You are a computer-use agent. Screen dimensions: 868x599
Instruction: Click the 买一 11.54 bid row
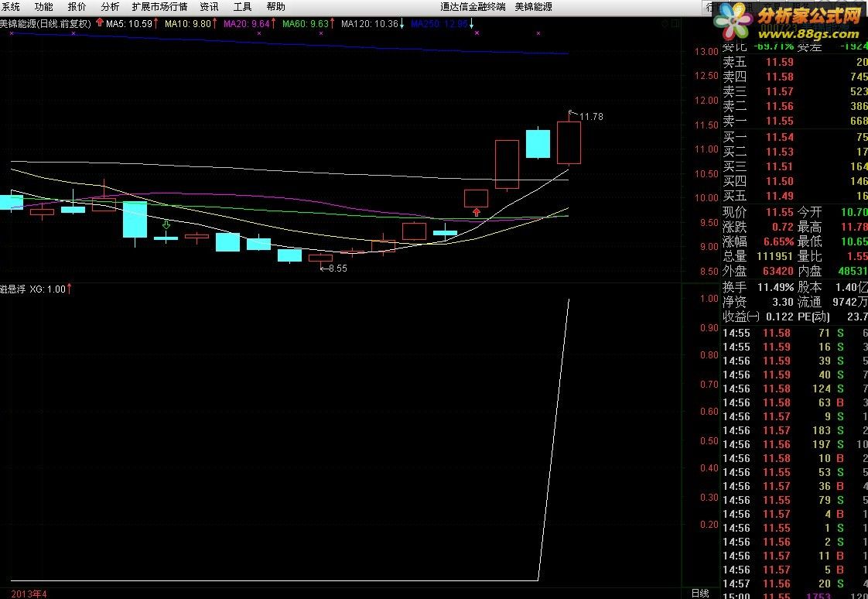pyautogui.click(x=795, y=137)
